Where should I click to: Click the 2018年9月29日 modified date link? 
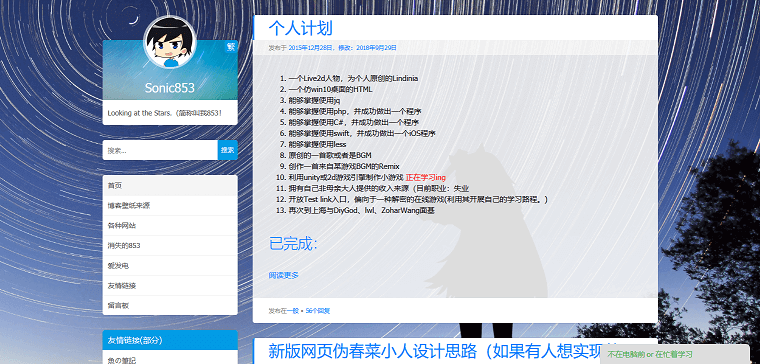(x=377, y=47)
